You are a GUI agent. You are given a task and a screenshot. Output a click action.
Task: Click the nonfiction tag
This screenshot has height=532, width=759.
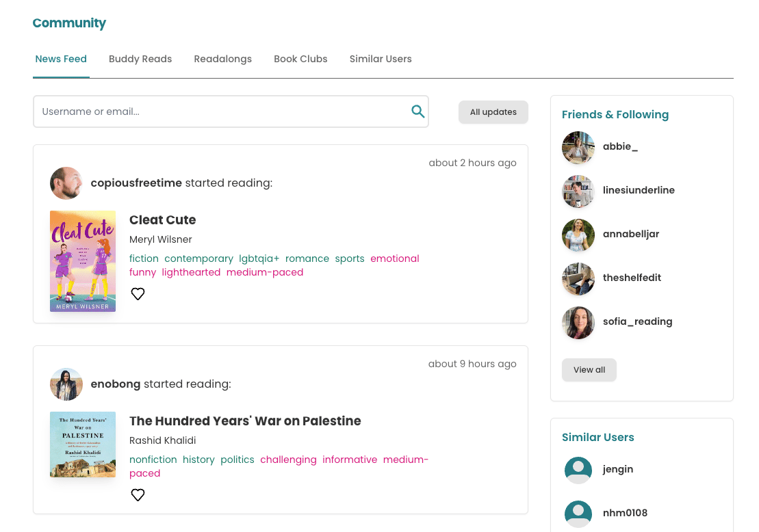(x=153, y=460)
